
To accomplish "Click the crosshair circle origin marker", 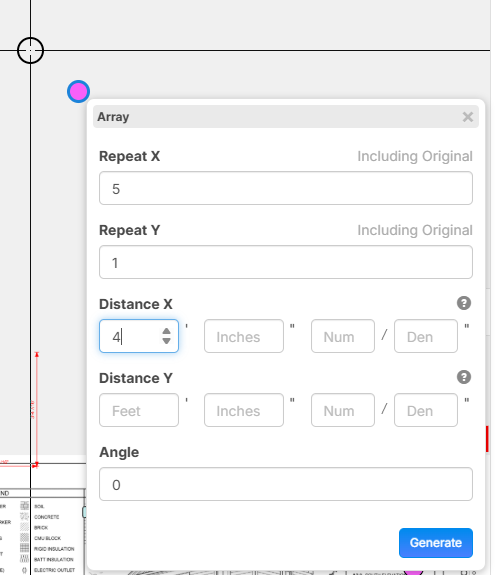I will [x=30, y=50].
